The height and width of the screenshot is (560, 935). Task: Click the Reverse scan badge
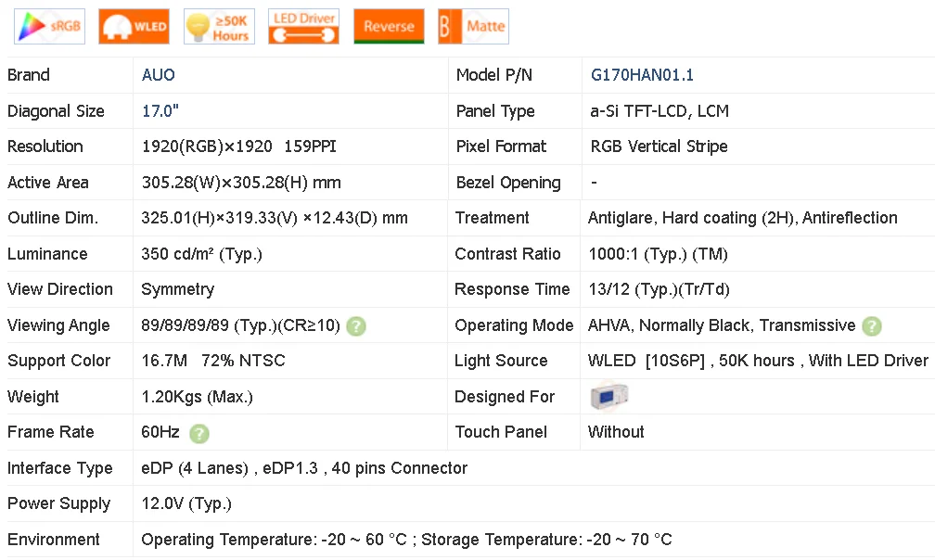[389, 26]
